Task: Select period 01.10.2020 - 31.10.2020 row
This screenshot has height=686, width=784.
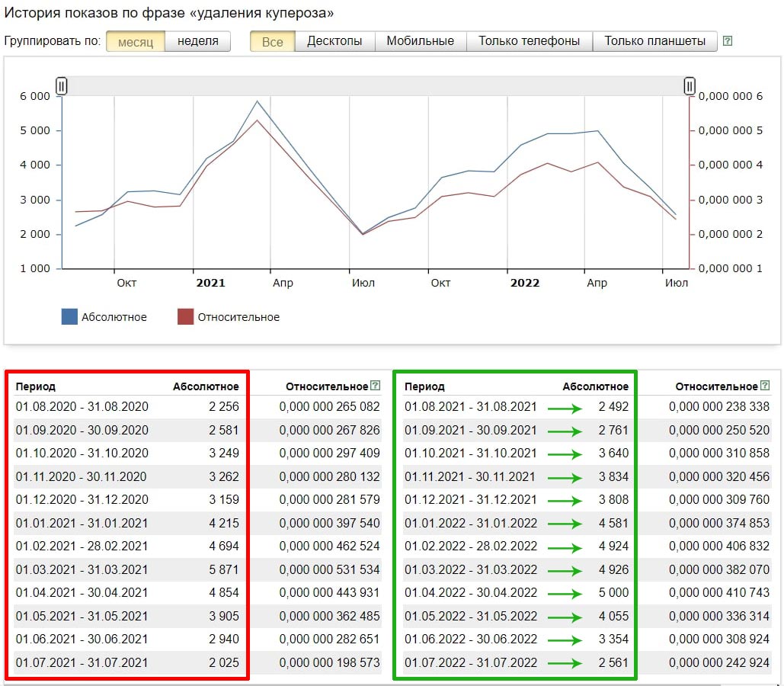Action: point(198,453)
